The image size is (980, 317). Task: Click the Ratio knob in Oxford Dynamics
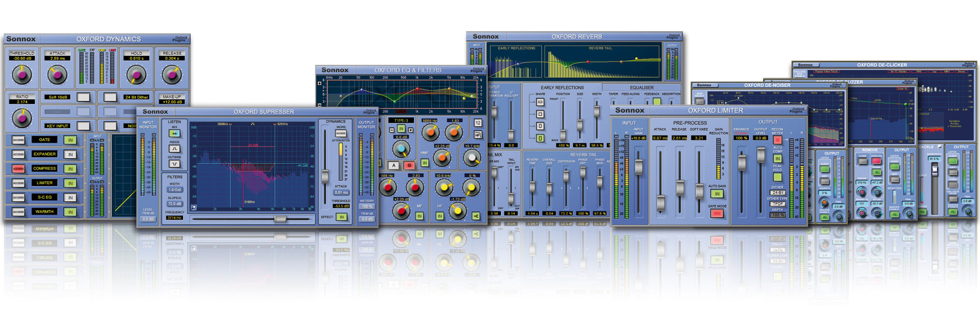[21, 117]
